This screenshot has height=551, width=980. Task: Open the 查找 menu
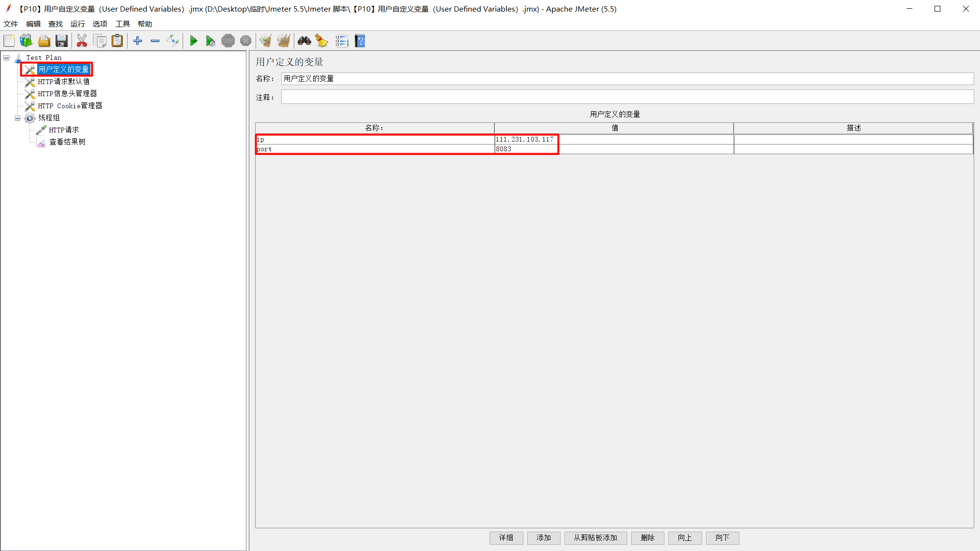coord(56,24)
